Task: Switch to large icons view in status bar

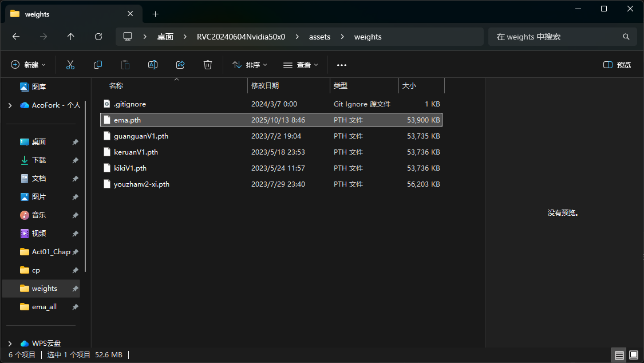Action: coord(634,355)
